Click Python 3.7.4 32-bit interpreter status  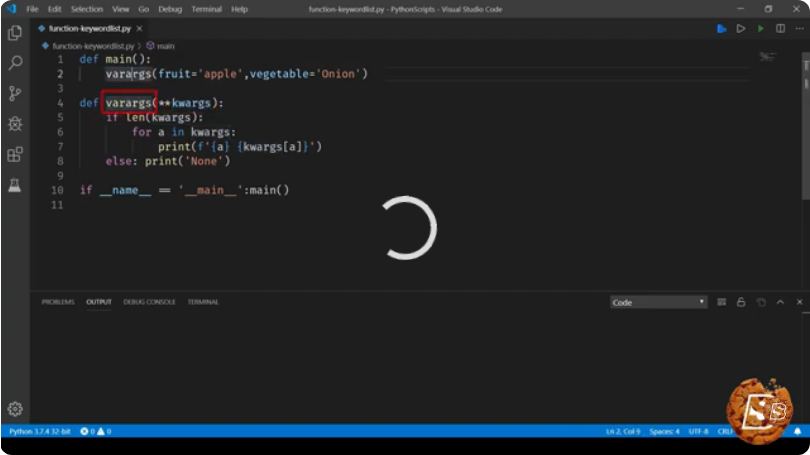(x=40, y=431)
